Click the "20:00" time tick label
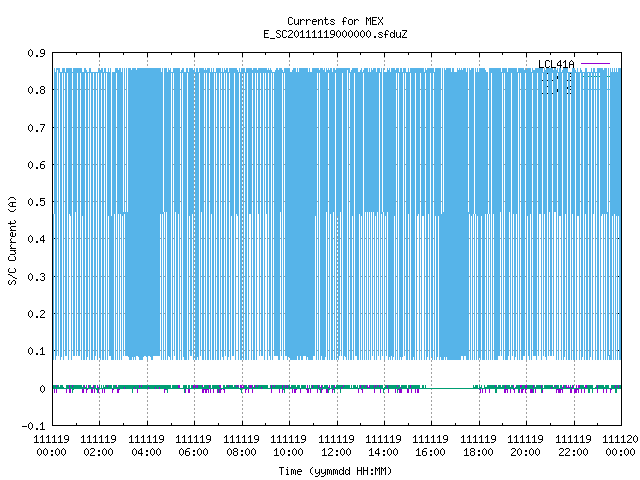 pos(525,452)
